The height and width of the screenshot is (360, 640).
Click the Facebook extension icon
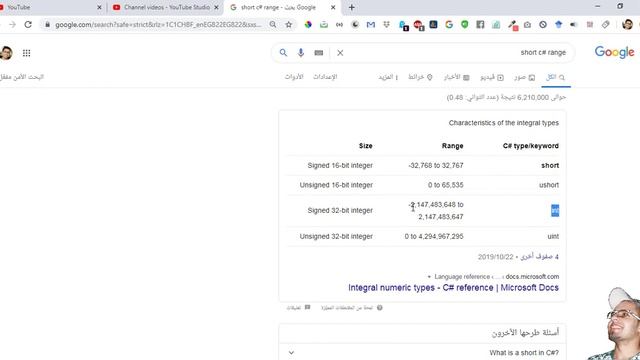point(480,24)
